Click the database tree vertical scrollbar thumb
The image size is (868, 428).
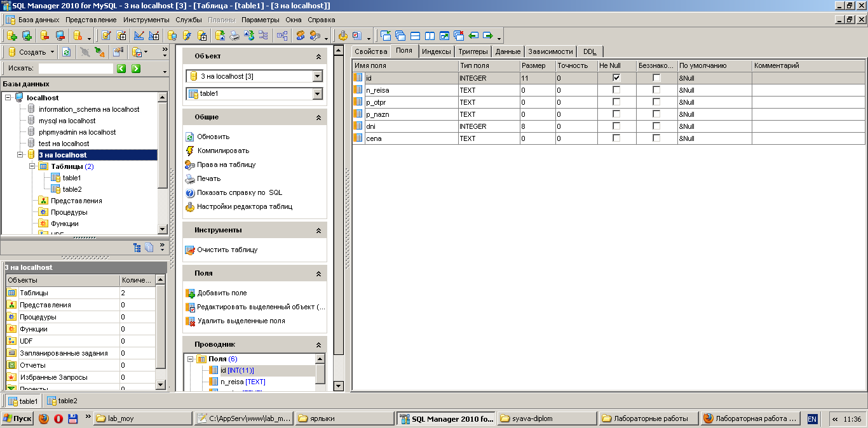click(x=162, y=146)
